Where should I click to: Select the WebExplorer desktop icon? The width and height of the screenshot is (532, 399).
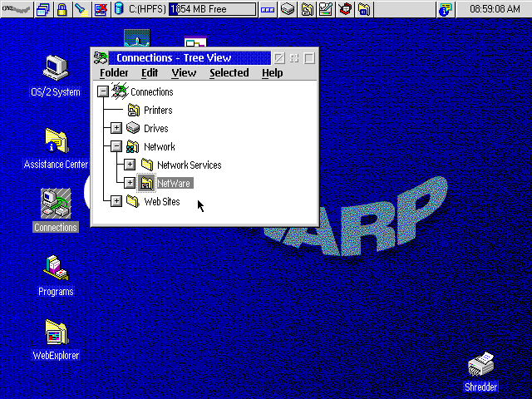[56, 332]
